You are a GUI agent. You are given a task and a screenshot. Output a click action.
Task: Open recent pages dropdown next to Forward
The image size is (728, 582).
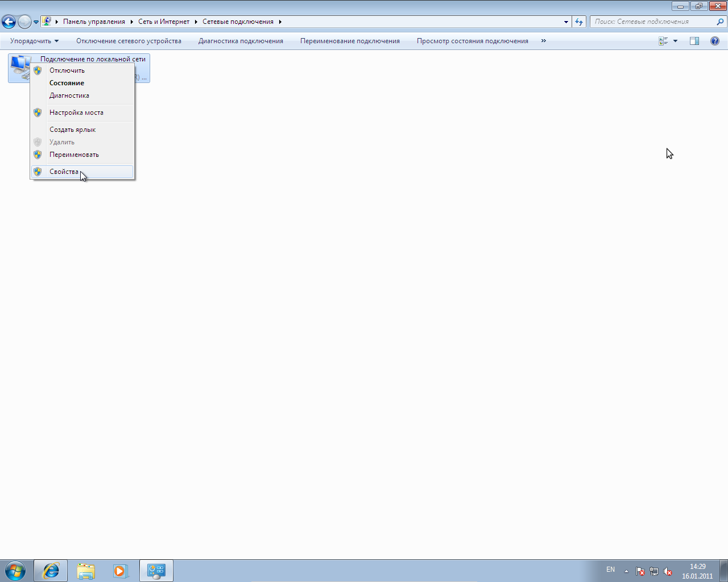36,22
